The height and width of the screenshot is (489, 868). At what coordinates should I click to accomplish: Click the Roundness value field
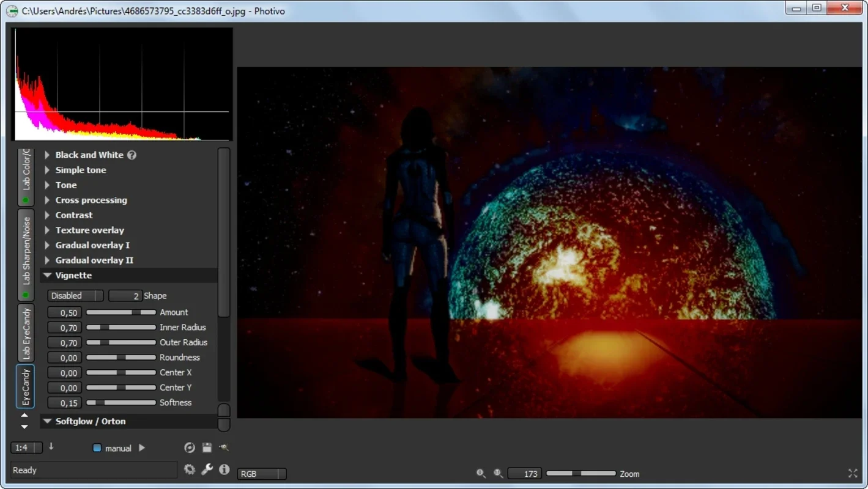tap(65, 358)
